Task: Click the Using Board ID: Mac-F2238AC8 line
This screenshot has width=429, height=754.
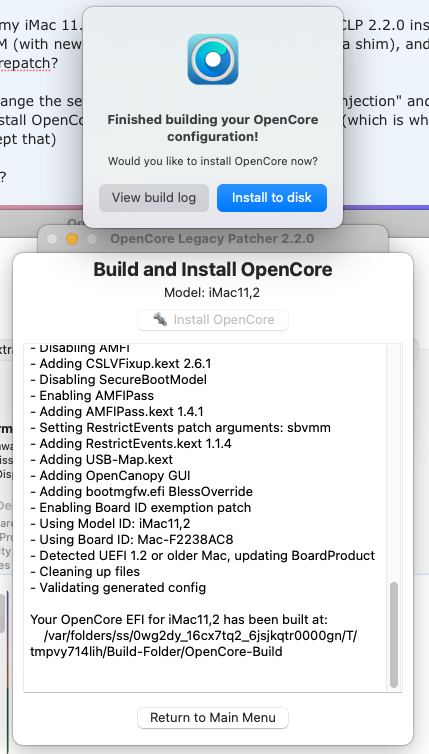Action: (x=132, y=540)
